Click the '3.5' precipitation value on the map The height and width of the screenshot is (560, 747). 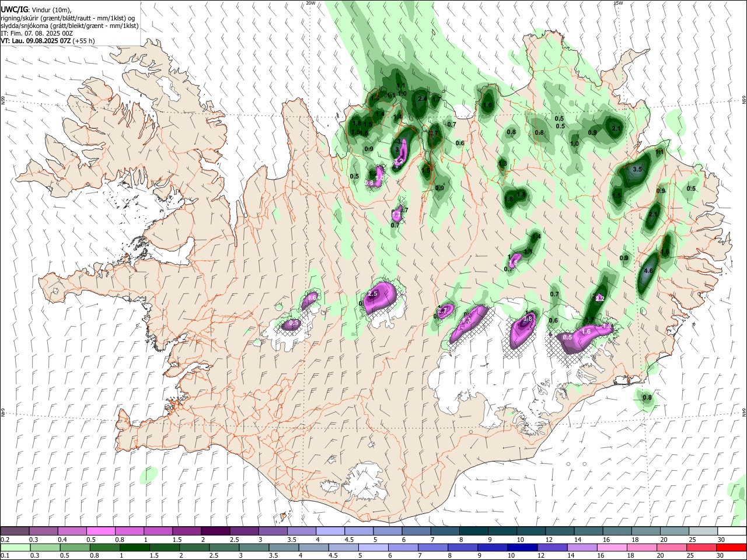pyautogui.click(x=637, y=169)
